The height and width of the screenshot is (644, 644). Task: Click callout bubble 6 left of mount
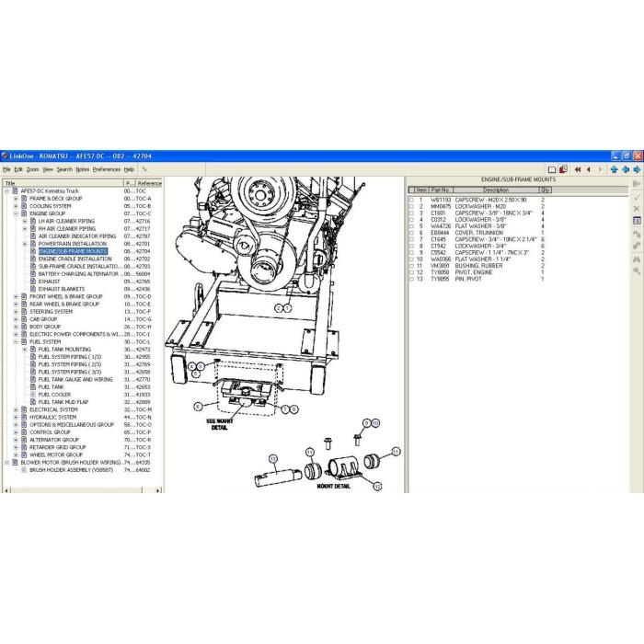click(x=198, y=407)
